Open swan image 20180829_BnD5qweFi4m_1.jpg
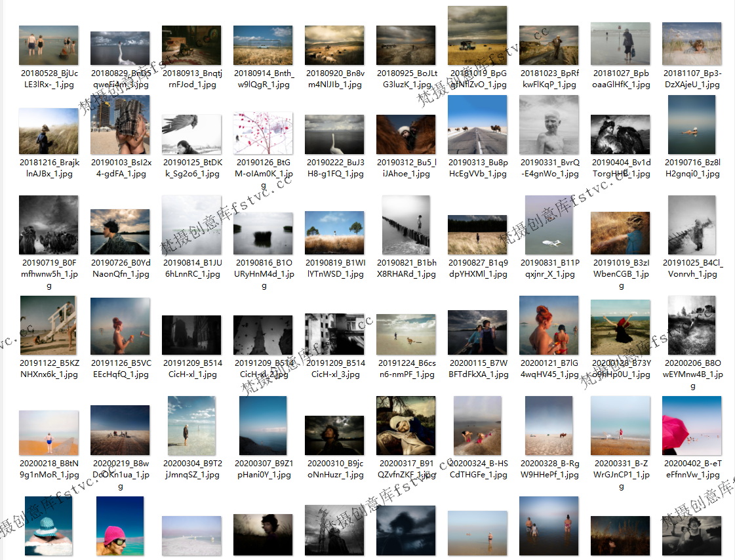Viewport: 735px width, 560px height. 120,48
